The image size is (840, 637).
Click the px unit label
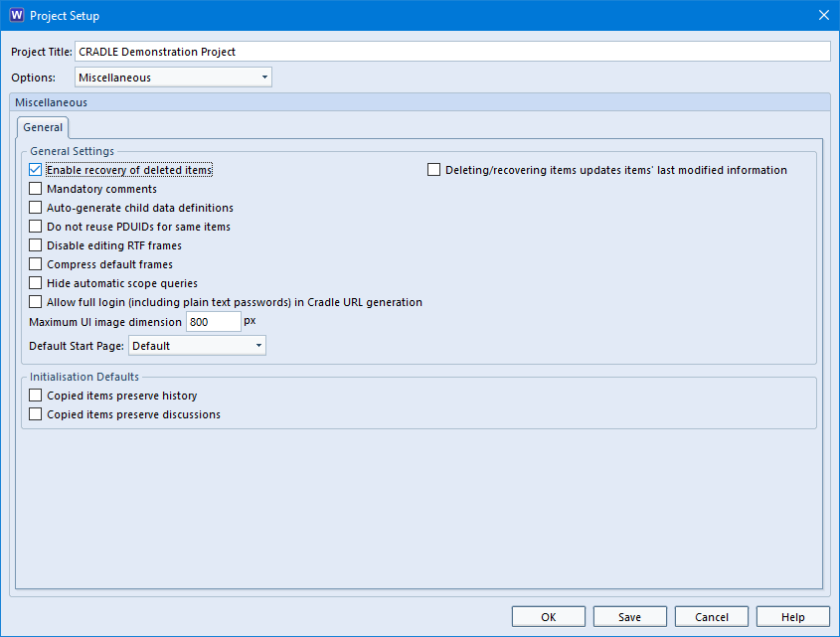click(x=250, y=321)
